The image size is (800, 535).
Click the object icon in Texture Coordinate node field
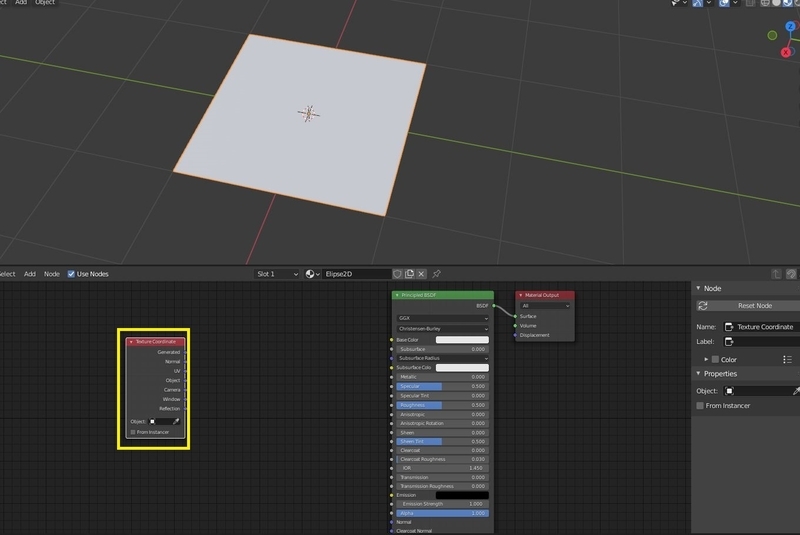click(152, 421)
